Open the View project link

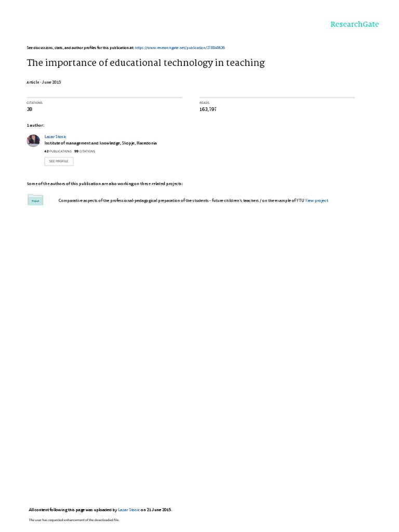pyautogui.click(x=316, y=201)
